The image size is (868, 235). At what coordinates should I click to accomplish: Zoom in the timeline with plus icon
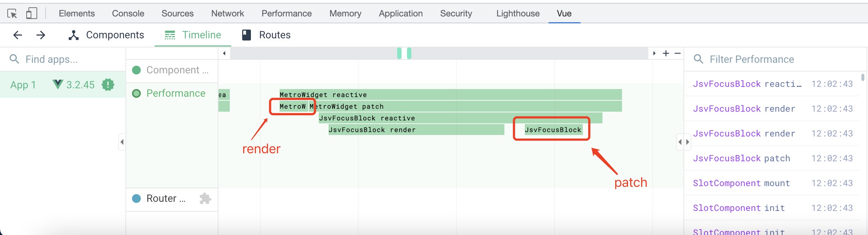666,53
